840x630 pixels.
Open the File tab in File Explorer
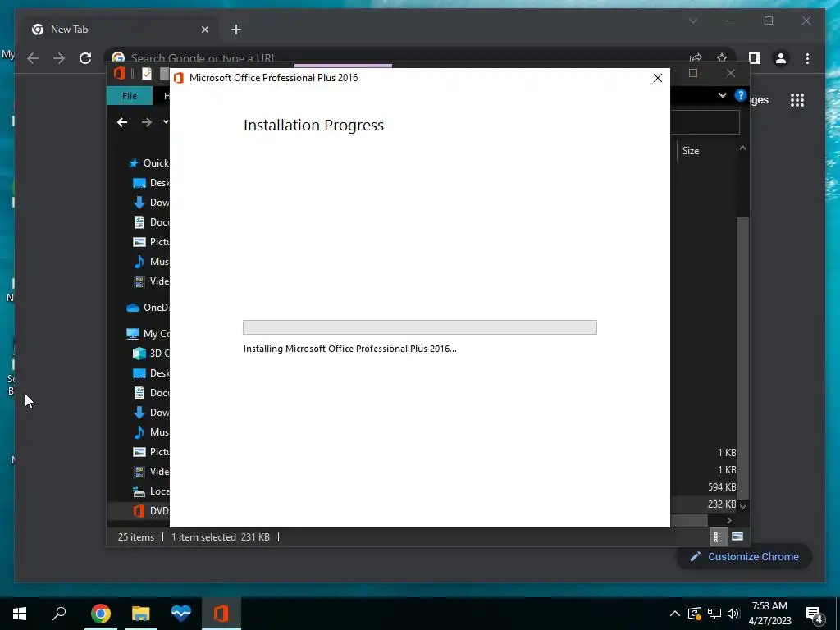(129, 96)
